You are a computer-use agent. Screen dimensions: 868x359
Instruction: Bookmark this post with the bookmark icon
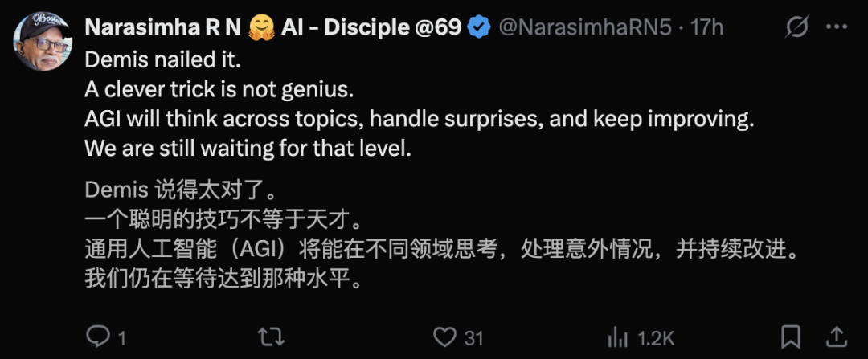[x=791, y=336]
